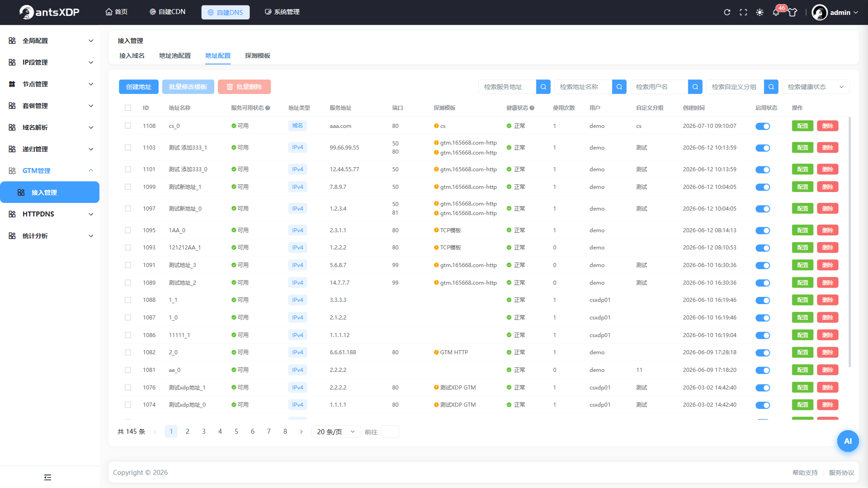Click the search icon for 检索地址名称
This screenshot has width=868, height=488.
tap(619, 87)
